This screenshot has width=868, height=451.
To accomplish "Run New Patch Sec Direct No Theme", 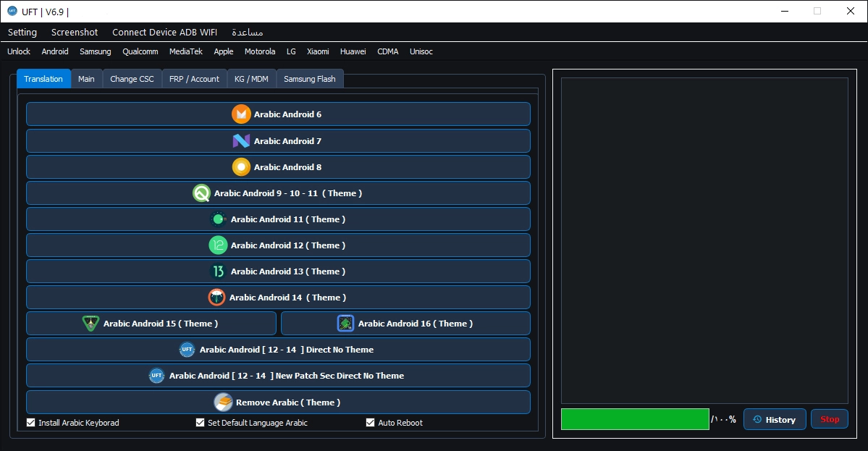I will click(278, 375).
